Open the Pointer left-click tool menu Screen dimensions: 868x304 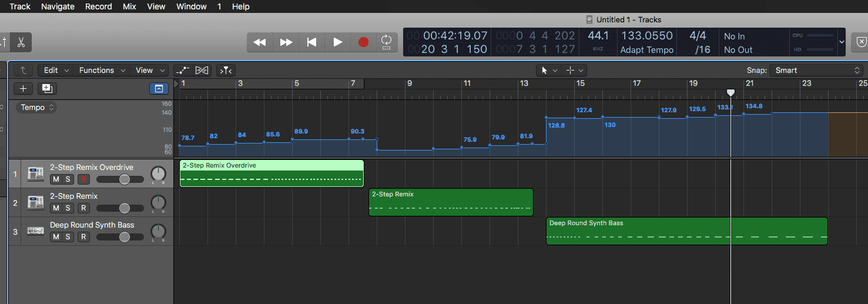548,71
